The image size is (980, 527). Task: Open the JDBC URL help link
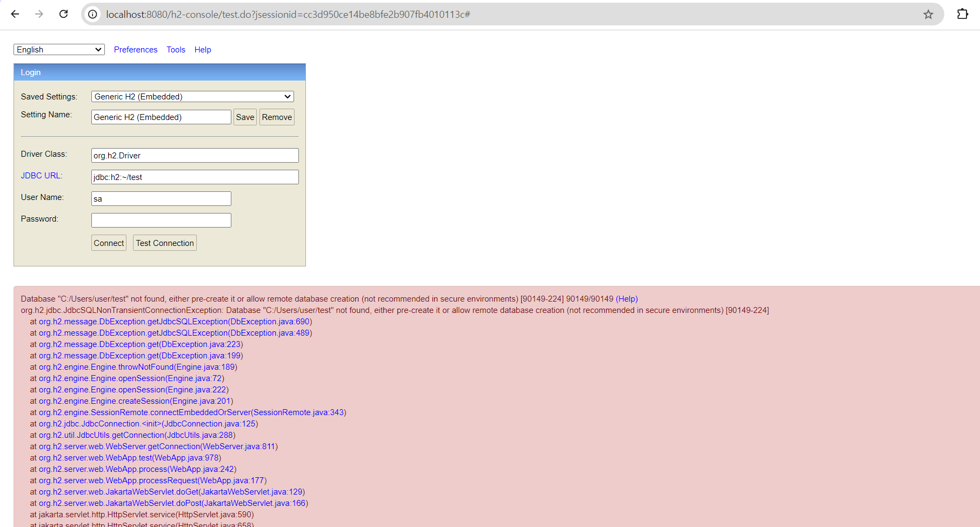[42, 176]
